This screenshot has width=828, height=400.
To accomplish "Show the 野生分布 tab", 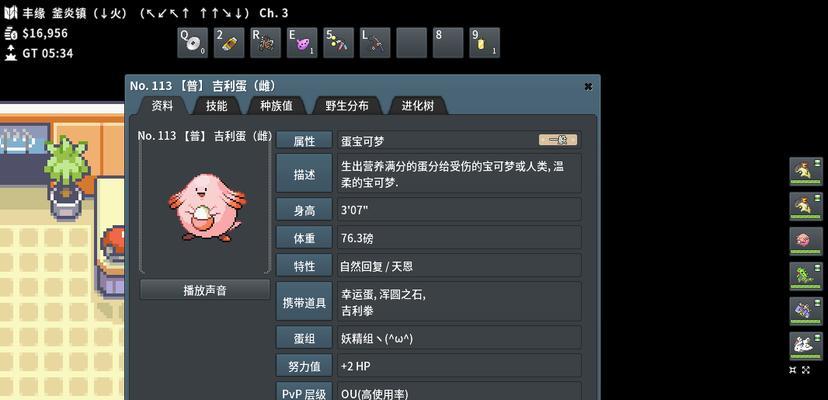I will pyautogui.click(x=347, y=106).
